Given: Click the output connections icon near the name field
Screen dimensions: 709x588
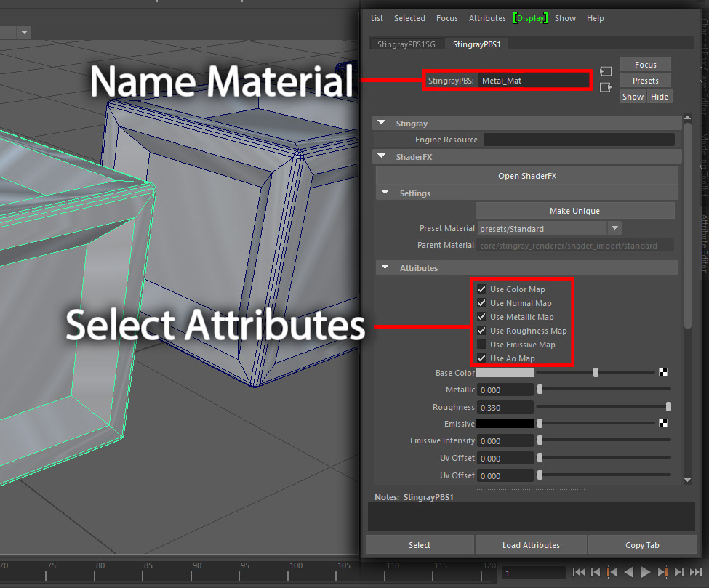Looking at the screenshot, I should (x=606, y=87).
